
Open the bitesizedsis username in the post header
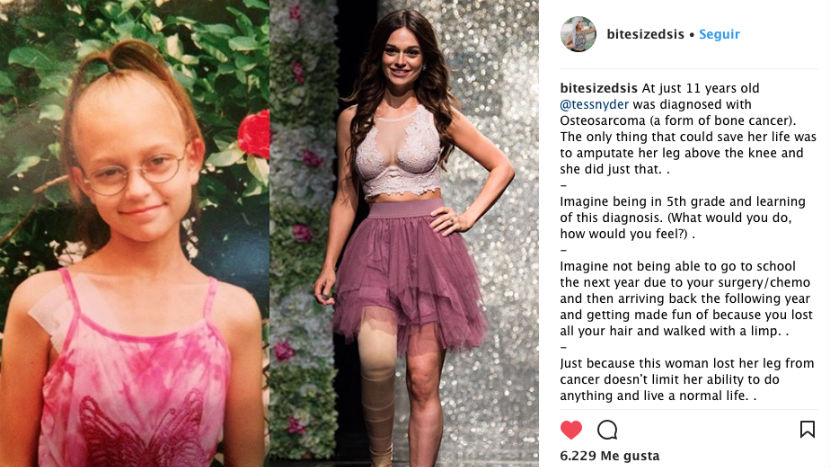[645, 34]
